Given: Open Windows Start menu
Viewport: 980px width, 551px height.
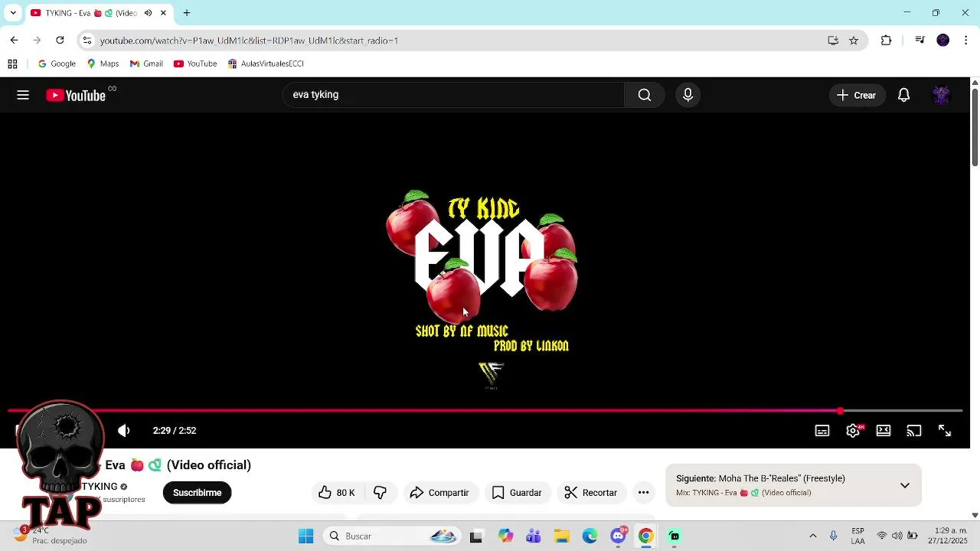Looking at the screenshot, I should click(305, 536).
